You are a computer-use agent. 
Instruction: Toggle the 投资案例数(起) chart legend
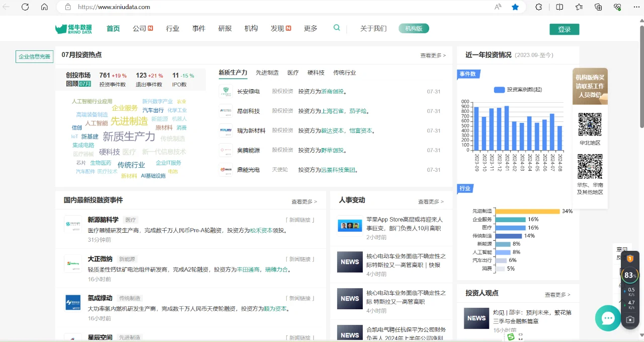pos(518,90)
